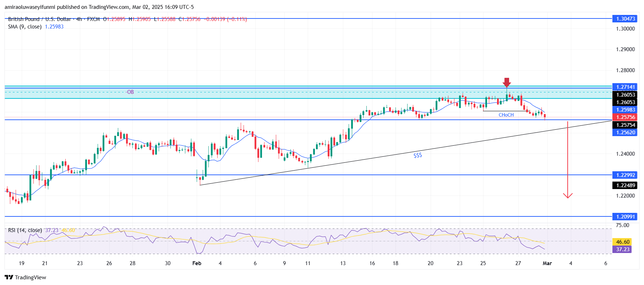644x285 pixels.
Task: Click the British Pound / U.S. Dollar title
Action: (39, 19)
